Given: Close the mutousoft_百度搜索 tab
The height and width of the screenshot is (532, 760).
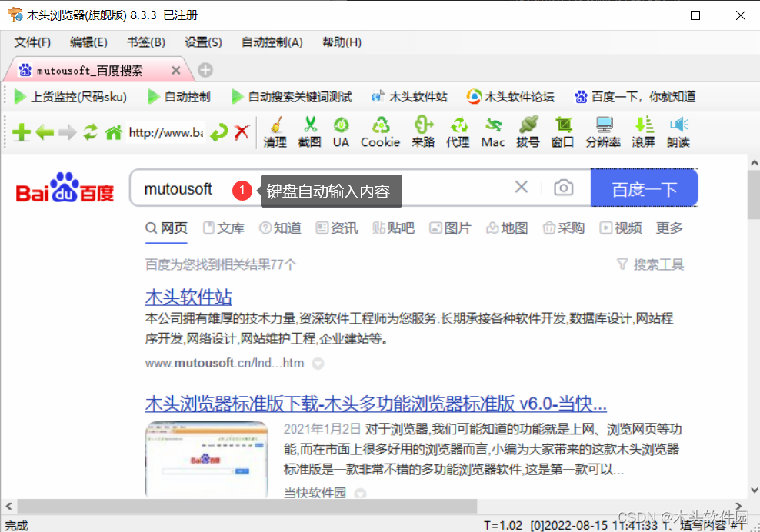Looking at the screenshot, I should [176, 71].
